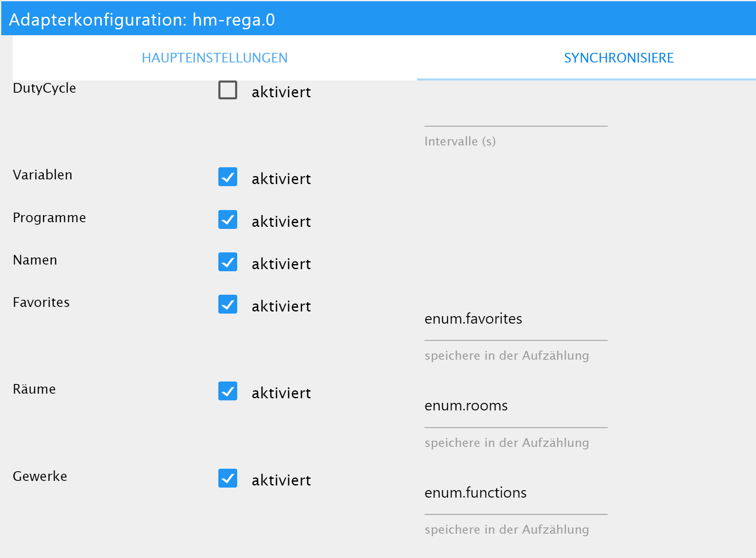This screenshot has width=756, height=558.
Task: Enable the DutyCycle checkbox
Action: tap(228, 90)
